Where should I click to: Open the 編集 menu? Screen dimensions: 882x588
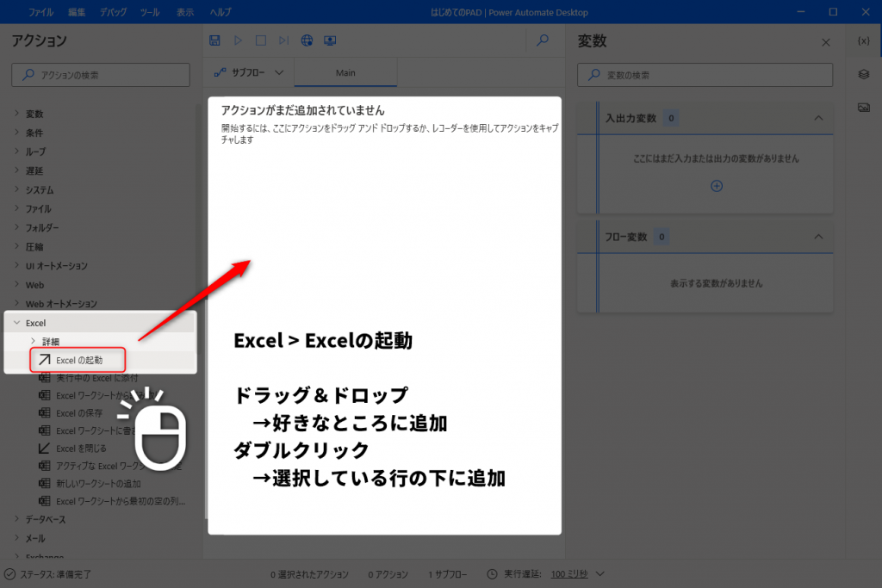(x=77, y=12)
